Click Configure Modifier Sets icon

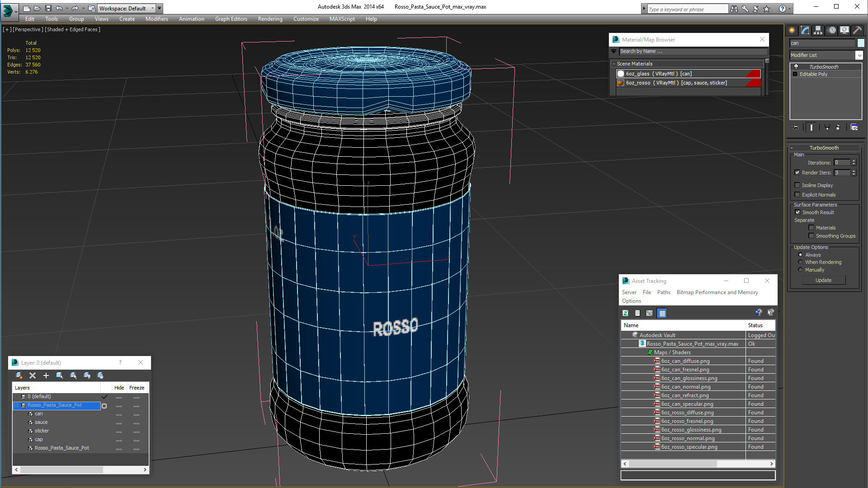click(854, 127)
